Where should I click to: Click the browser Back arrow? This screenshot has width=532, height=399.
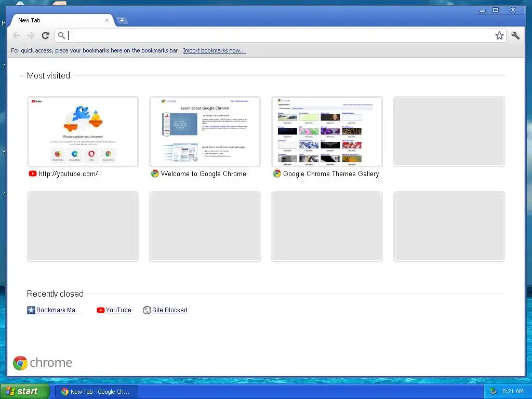16,35
